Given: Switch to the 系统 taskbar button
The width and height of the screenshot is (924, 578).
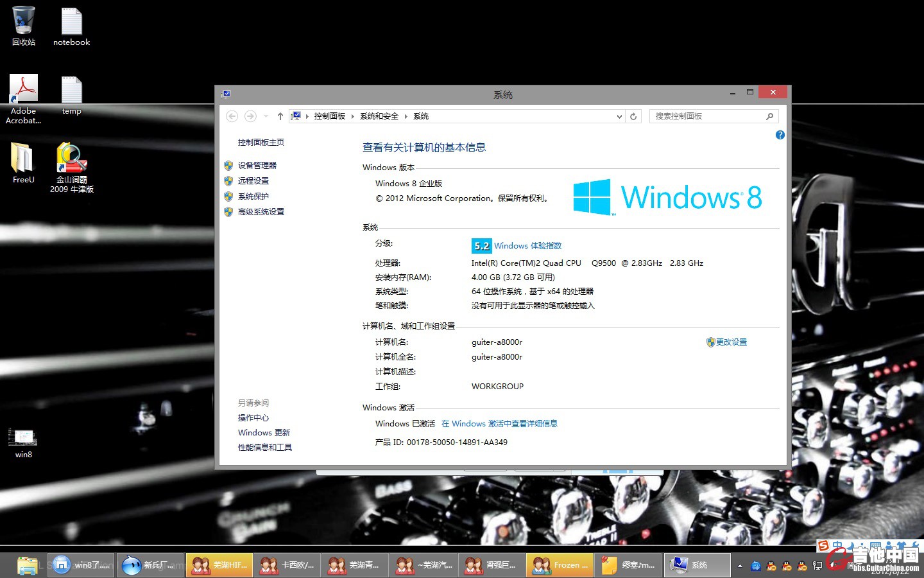Looking at the screenshot, I should 697,565.
